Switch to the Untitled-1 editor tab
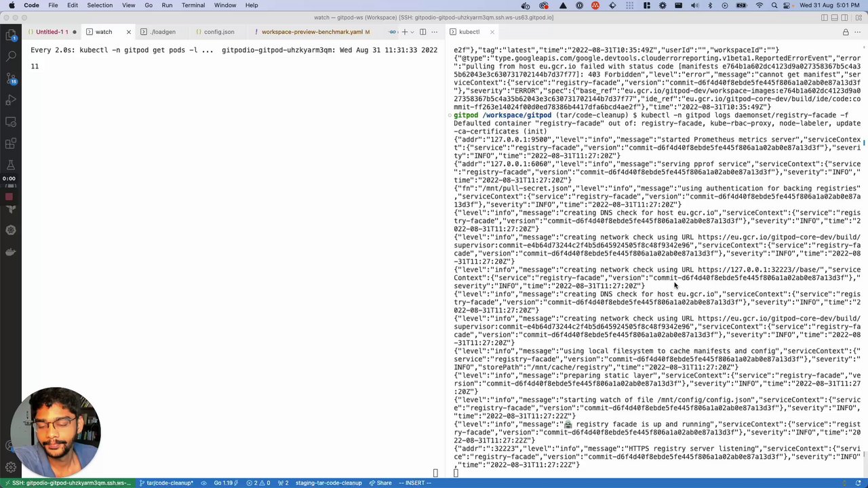The width and height of the screenshot is (868, 488). point(51,32)
